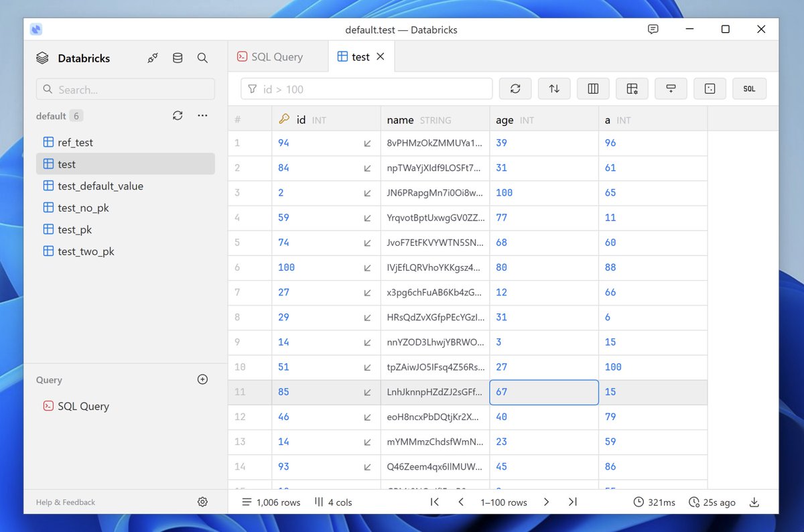Select age cell with value 100

[544, 192]
